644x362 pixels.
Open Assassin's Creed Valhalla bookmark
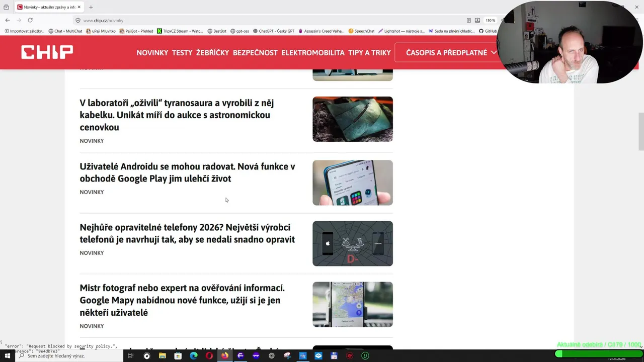pyautogui.click(x=321, y=31)
